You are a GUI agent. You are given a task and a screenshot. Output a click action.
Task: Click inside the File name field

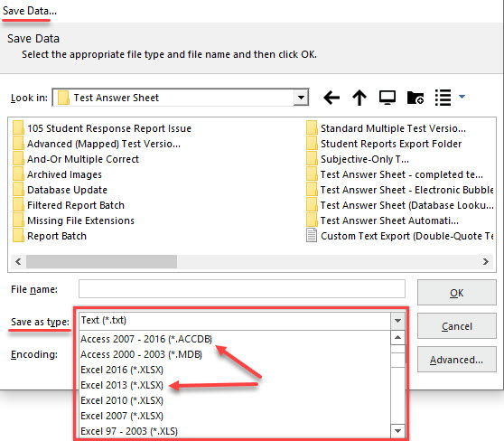242,289
